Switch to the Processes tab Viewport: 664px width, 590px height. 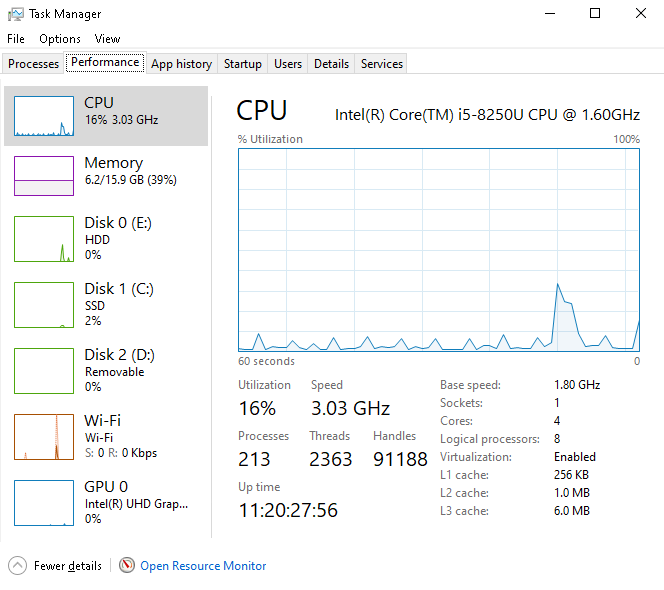[x=34, y=64]
